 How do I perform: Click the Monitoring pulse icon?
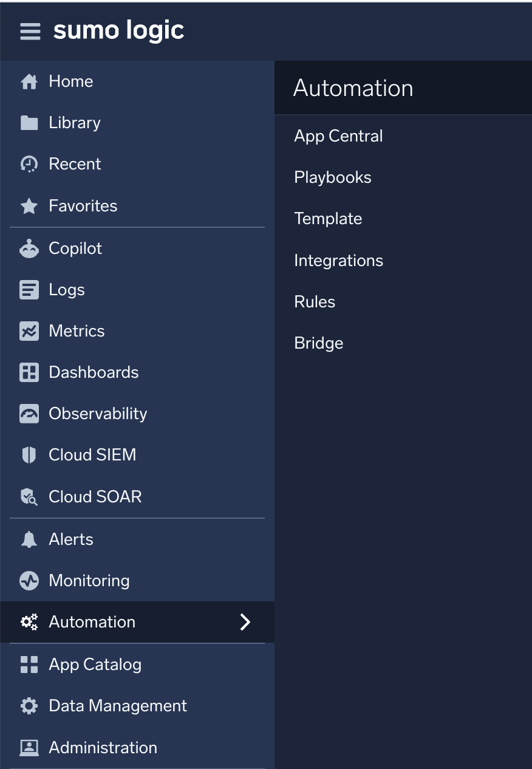[29, 580]
